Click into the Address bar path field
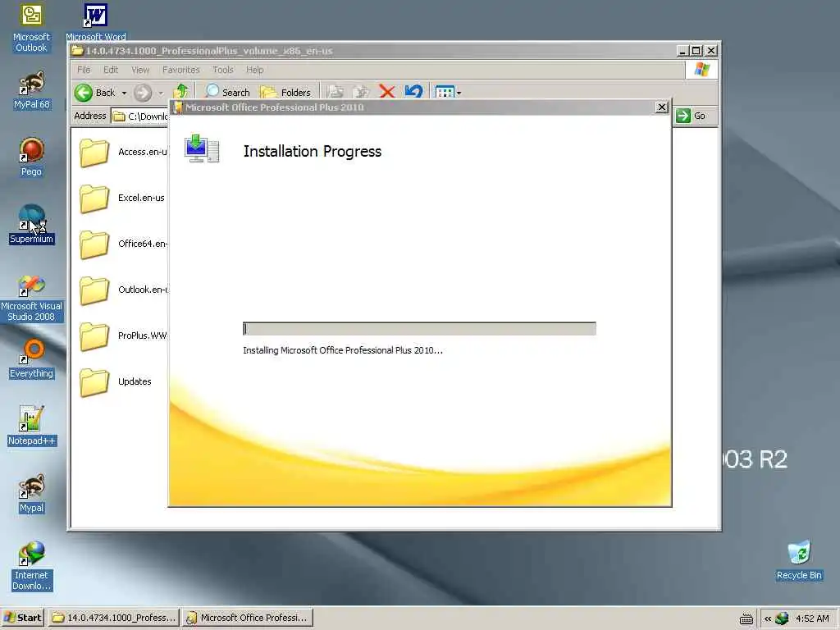Image resolution: width=840 pixels, height=630 pixels. click(x=140, y=116)
